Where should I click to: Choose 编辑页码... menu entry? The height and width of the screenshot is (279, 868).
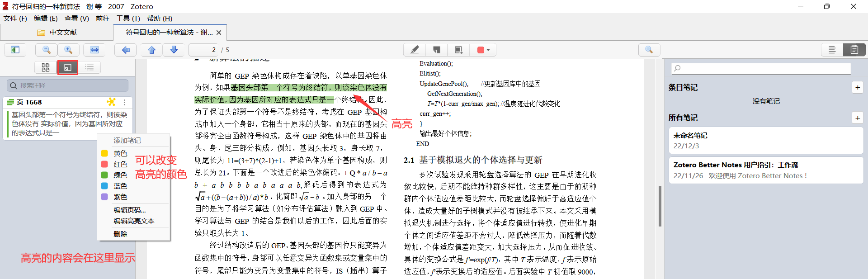point(130,210)
